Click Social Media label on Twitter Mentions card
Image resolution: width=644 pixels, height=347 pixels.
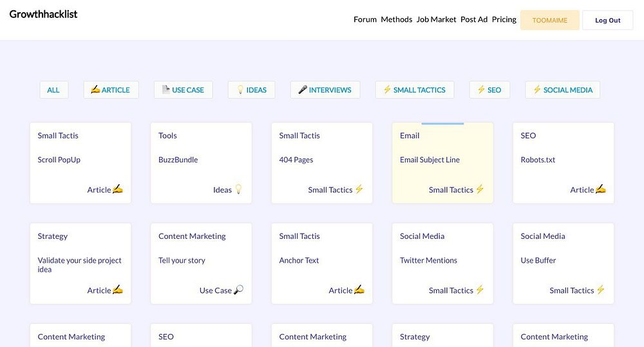pos(422,236)
